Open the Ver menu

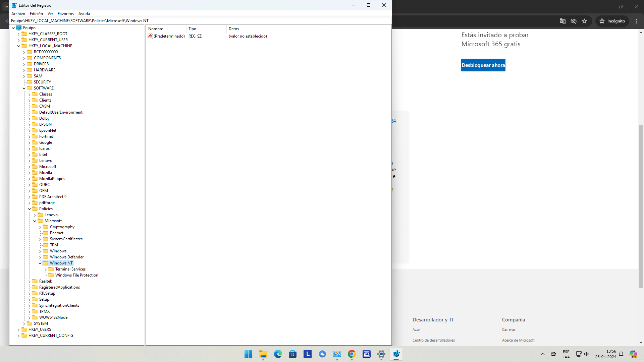pos(50,14)
